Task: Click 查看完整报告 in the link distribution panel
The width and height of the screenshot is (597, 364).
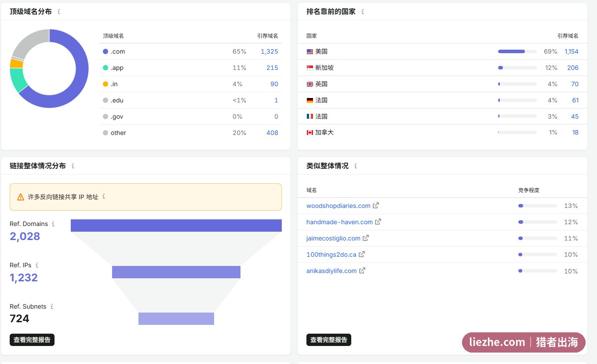Action: (x=32, y=340)
